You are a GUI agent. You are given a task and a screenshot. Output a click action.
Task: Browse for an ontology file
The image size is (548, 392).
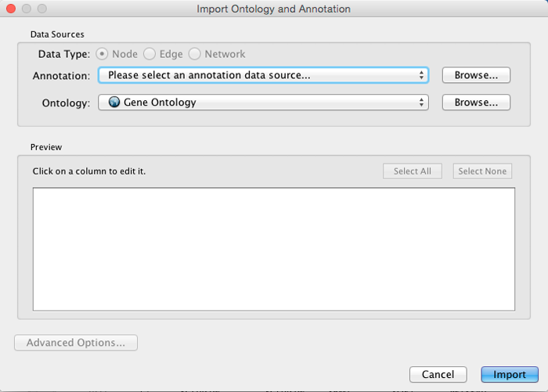coord(476,102)
